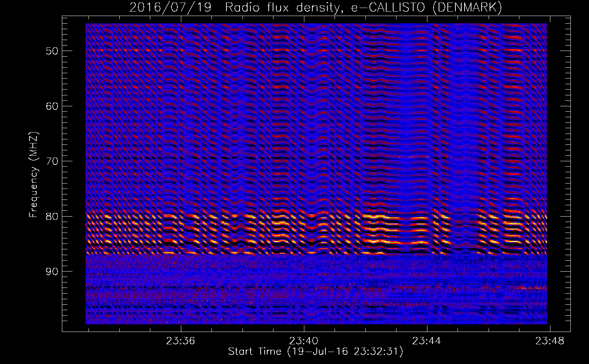Click the 'Frequency (MHZ)' axis label

[x=33, y=175]
